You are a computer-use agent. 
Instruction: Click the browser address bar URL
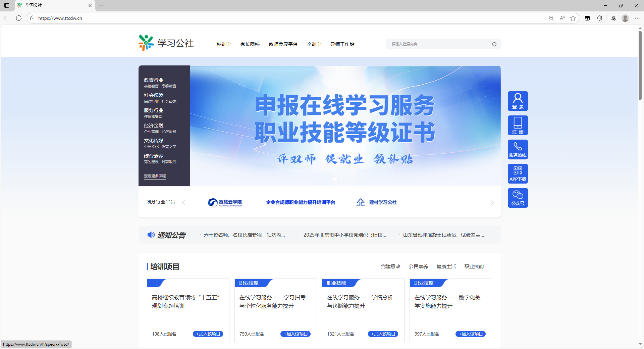[60, 18]
